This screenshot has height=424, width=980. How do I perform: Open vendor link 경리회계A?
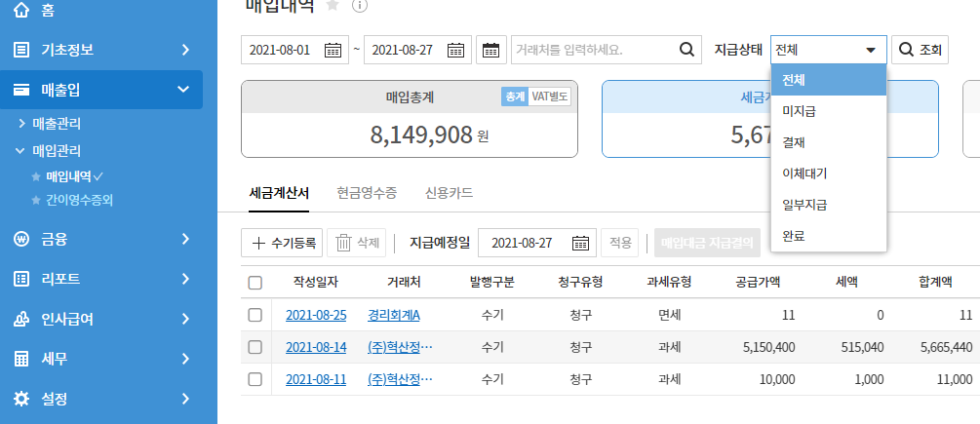pos(393,315)
